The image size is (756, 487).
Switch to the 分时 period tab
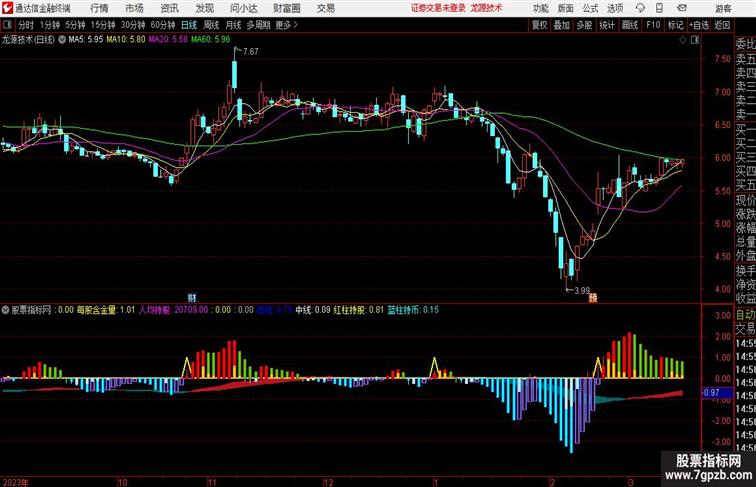(x=26, y=25)
